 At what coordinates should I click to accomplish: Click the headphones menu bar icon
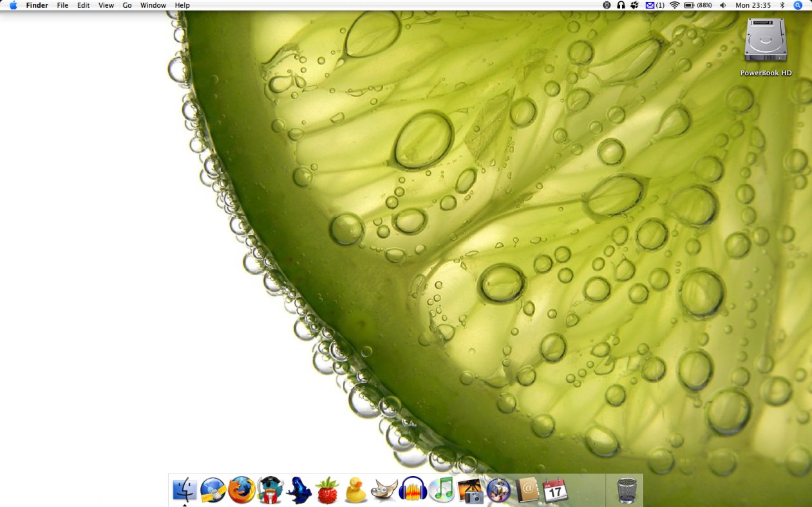(621, 5)
